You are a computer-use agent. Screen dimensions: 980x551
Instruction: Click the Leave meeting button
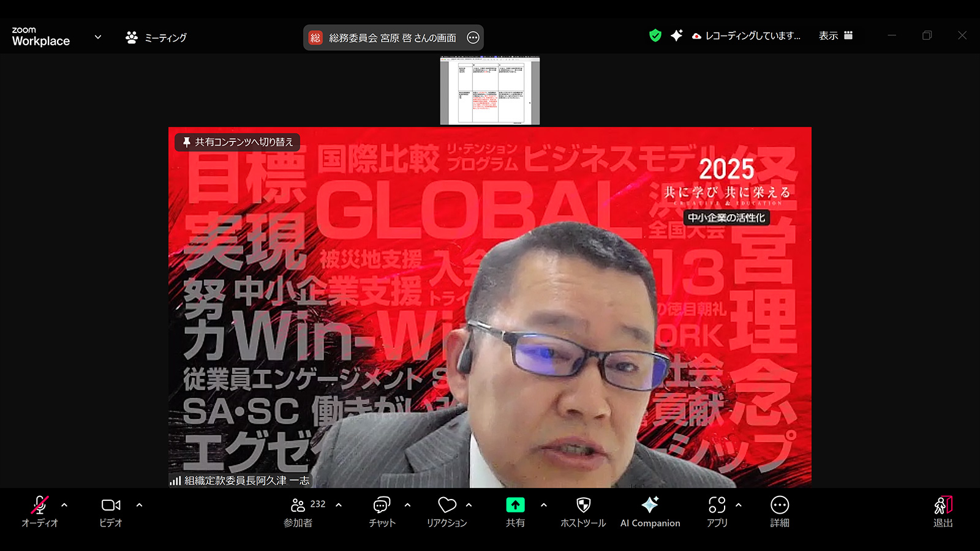[x=943, y=512]
